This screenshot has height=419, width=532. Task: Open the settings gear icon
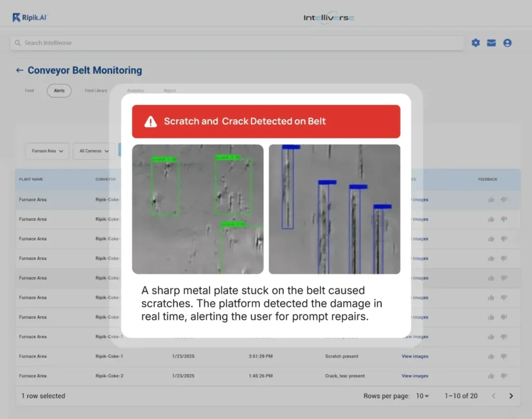tap(475, 43)
